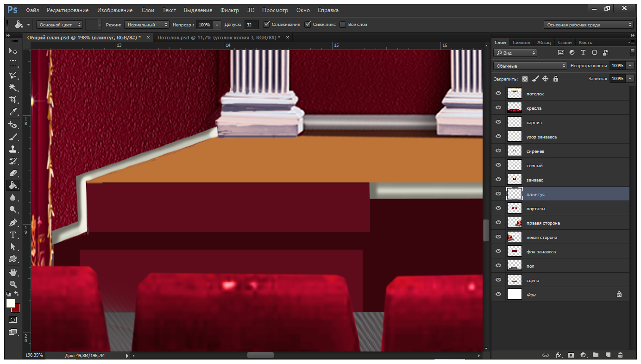The image size is (641, 364).
Task: Create new layer group icon
Action: [596, 355]
